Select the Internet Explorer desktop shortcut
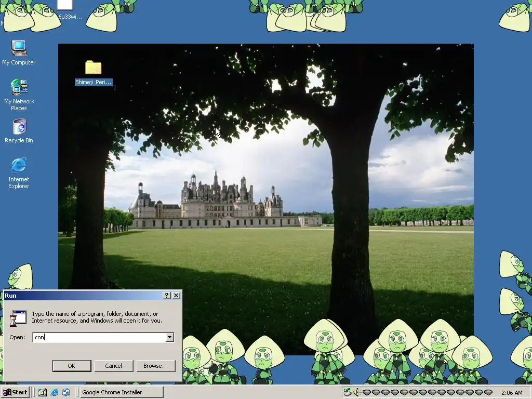The image size is (532, 399). 19,172
